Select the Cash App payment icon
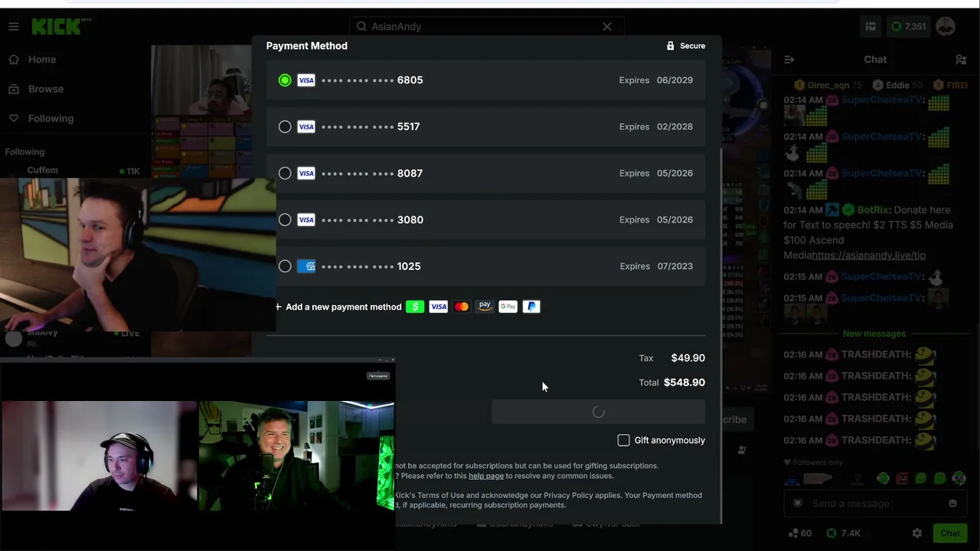The height and width of the screenshot is (551, 980). coord(415,307)
